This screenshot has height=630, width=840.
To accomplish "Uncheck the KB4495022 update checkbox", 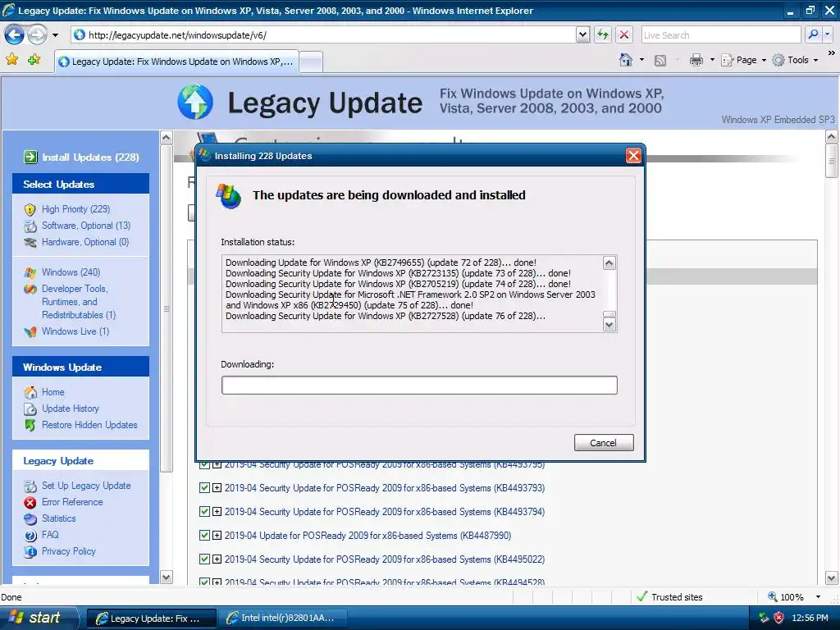I will 204,559.
